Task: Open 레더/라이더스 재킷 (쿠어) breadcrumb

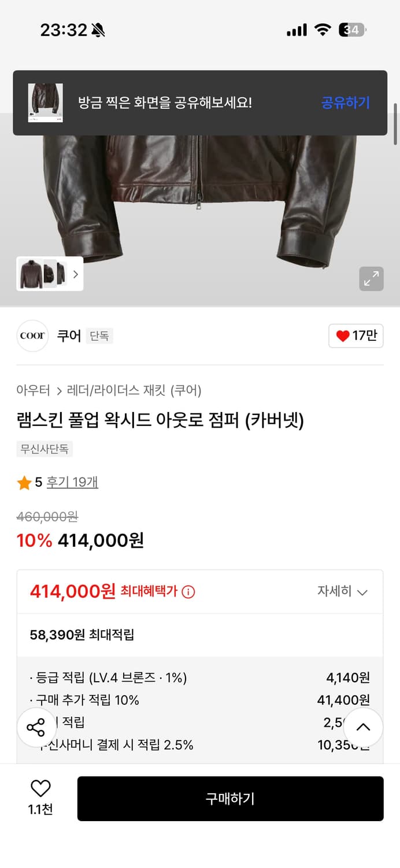Action: click(x=134, y=391)
